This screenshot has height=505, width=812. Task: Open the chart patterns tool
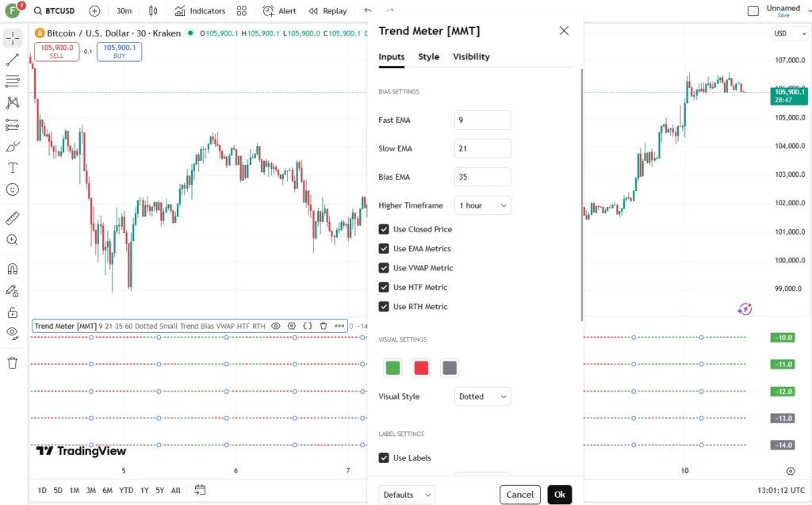(x=13, y=102)
